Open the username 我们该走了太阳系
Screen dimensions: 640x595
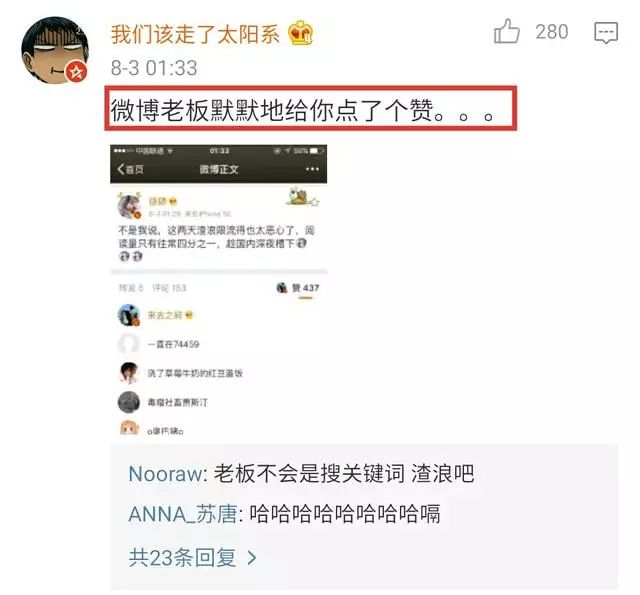tap(195, 34)
